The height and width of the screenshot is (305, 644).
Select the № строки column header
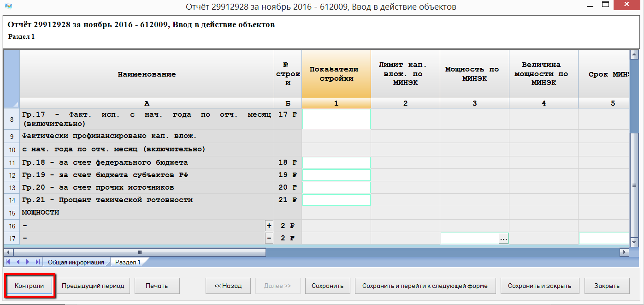coord(288,74)
